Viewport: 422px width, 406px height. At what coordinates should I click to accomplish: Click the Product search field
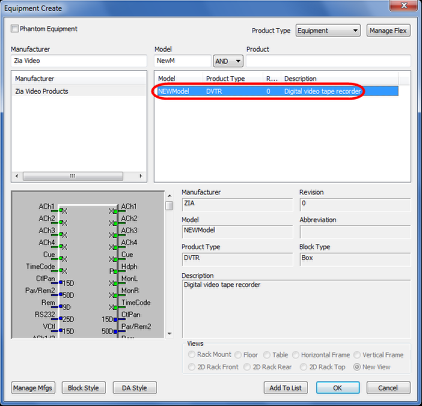point(328,61)
